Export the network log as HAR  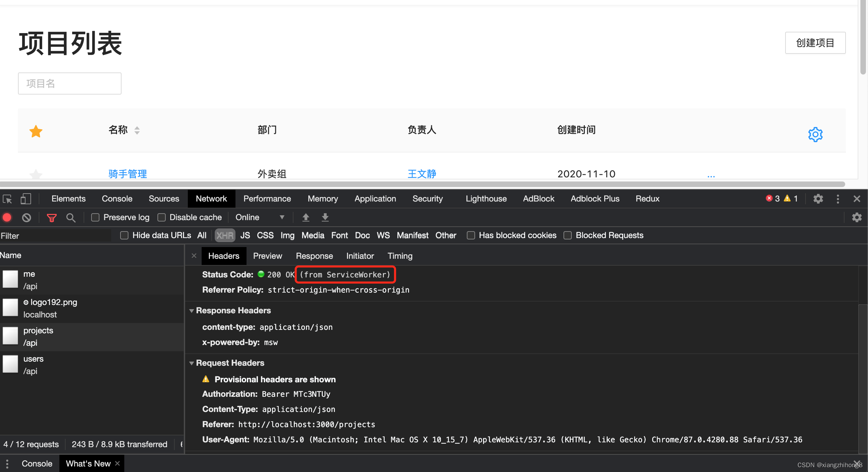pos(325,217)
